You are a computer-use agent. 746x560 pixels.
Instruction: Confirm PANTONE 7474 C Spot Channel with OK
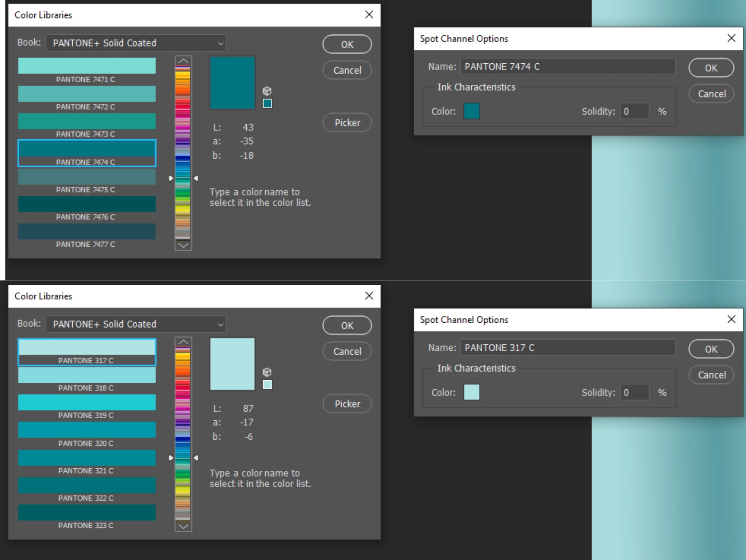click(711, 68)
